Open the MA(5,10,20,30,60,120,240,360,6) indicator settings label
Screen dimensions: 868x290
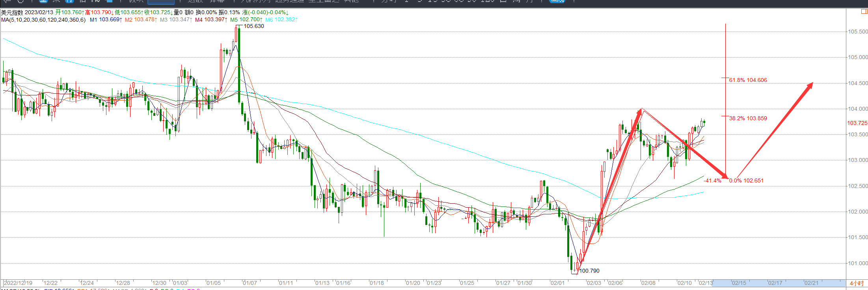click(43, 19)
